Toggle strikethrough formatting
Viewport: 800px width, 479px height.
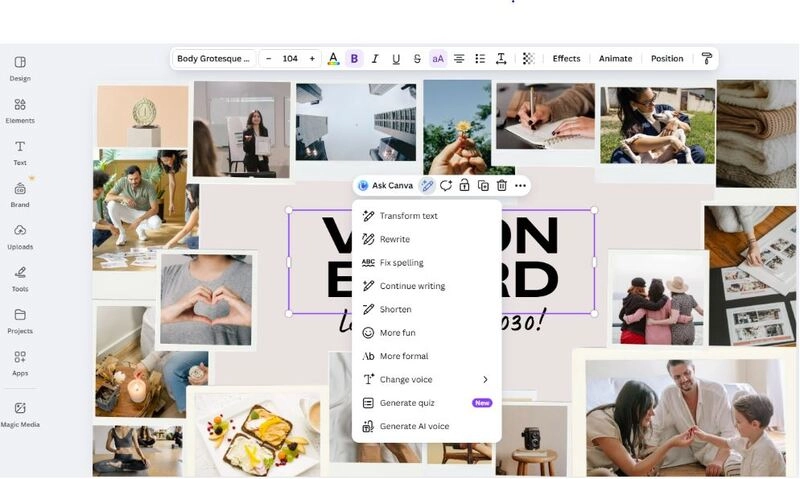point(417,59)
